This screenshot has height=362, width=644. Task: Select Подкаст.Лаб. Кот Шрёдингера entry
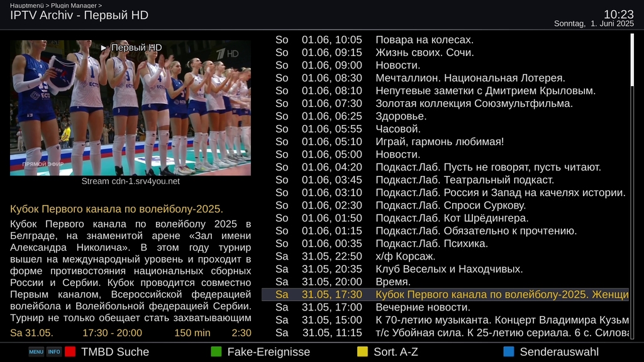[445, 218]
